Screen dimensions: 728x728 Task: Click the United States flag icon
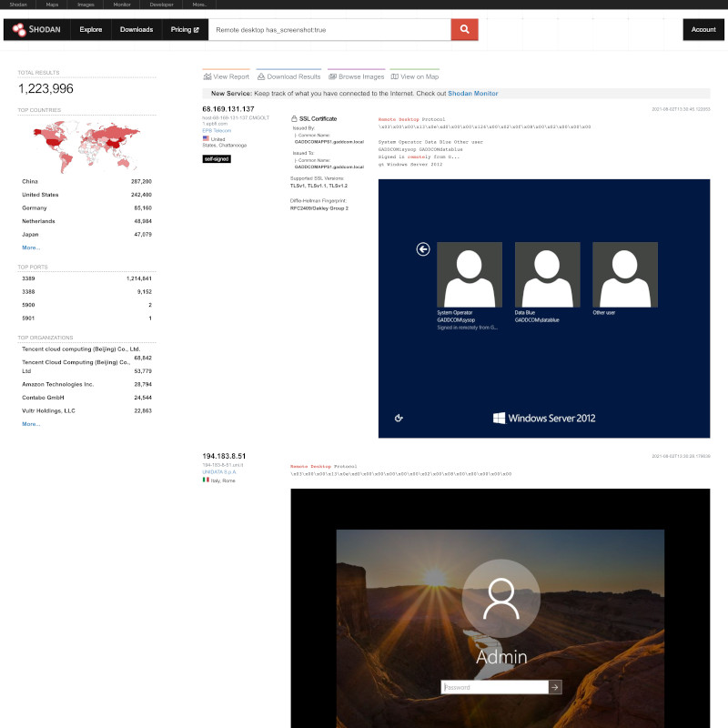point(206,138)
